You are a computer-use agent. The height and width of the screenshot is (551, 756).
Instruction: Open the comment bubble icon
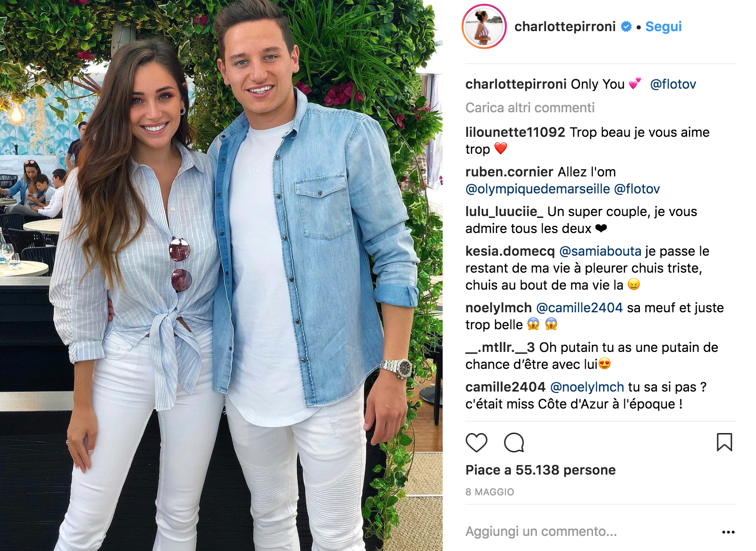pos(514,442)
